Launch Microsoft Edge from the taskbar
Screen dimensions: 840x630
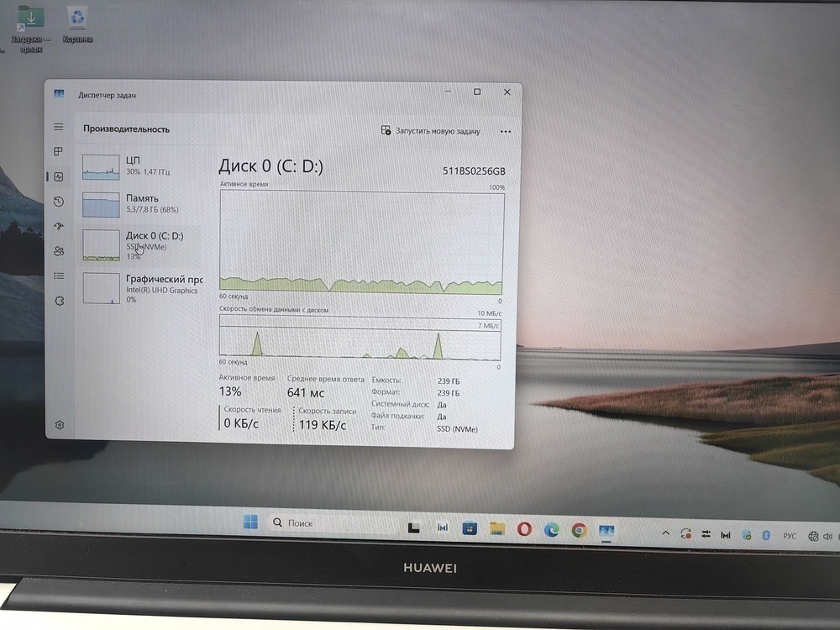pyautogui.click(x=552, y=530)
